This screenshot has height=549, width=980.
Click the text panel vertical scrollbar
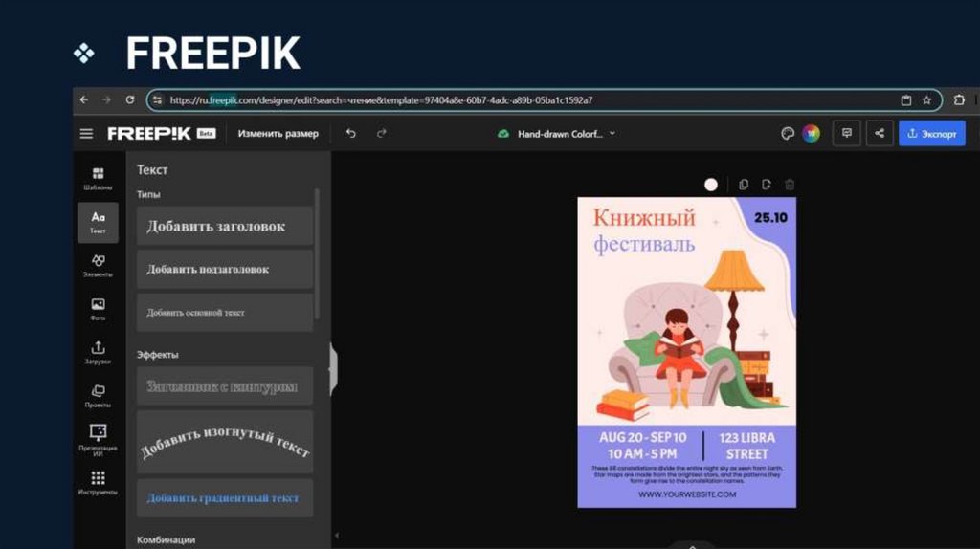317,254
